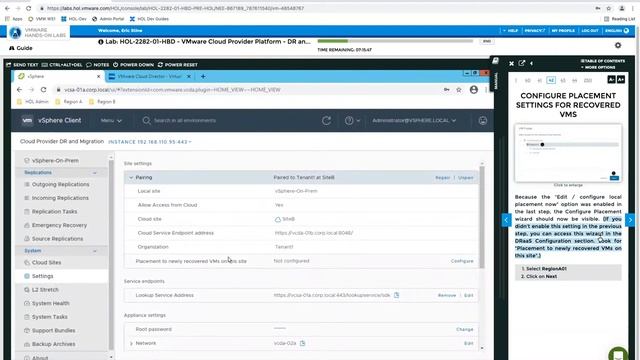The height and width of the screenshot is (360, 640).
Task: Click the vSphere refresh icon
Action: tap(326, 120)
